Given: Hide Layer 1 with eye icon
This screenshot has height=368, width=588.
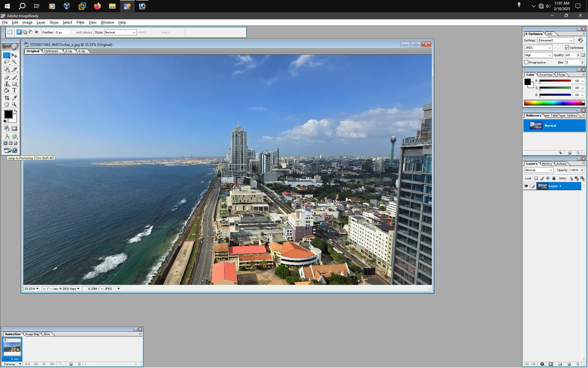Looking at the screenshot, I should pos(526,186).
